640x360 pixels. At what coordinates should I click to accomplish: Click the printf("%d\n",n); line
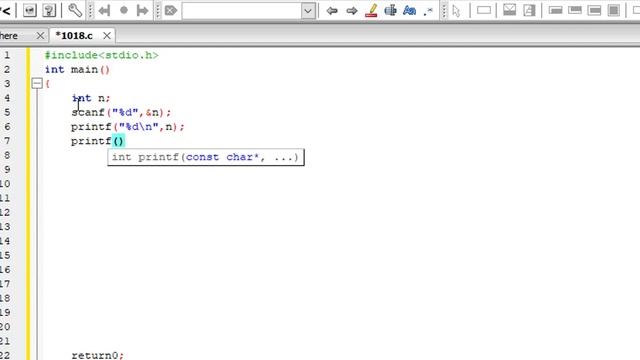tap(128, 127)
